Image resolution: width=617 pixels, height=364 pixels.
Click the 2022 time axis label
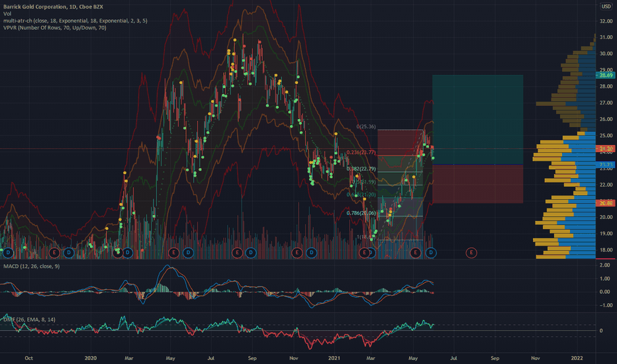pyautogui.click(x=577, y=358)
